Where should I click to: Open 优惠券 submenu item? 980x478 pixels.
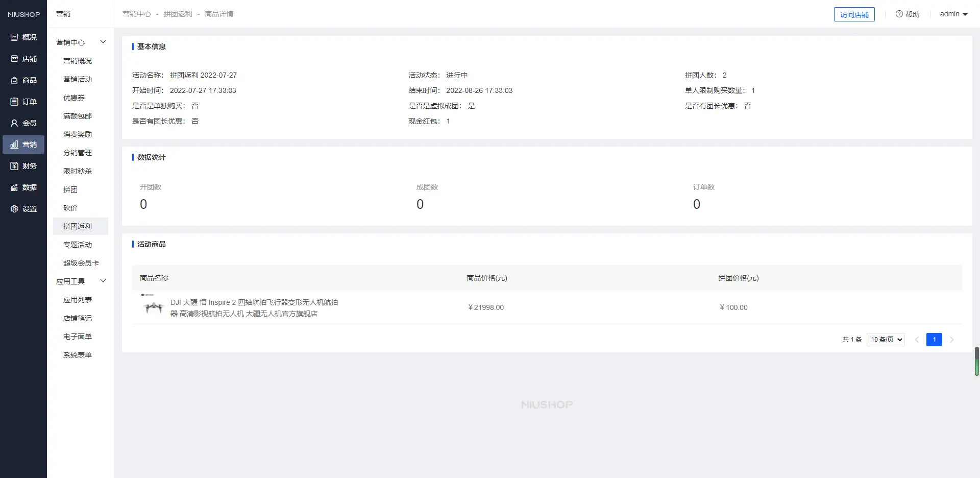click(74, 98)
